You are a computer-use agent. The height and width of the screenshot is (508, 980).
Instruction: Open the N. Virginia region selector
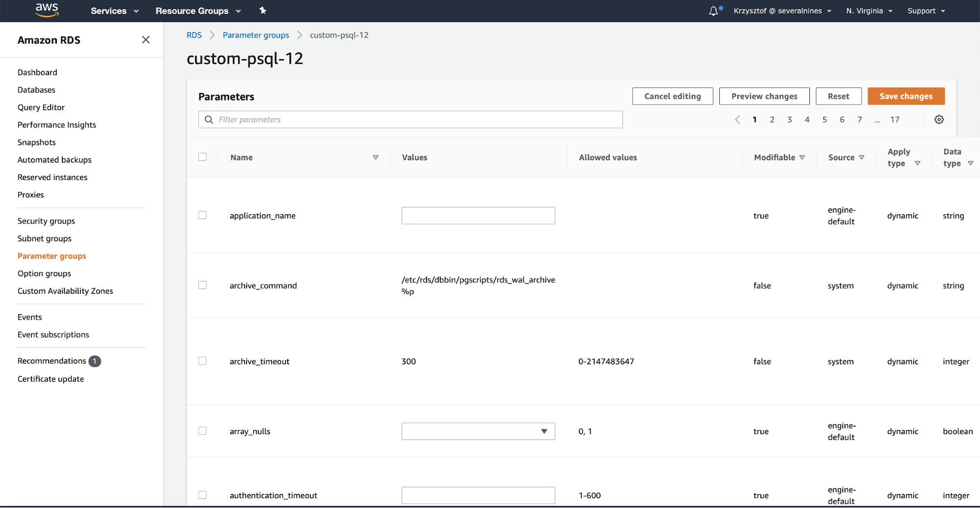869,11
